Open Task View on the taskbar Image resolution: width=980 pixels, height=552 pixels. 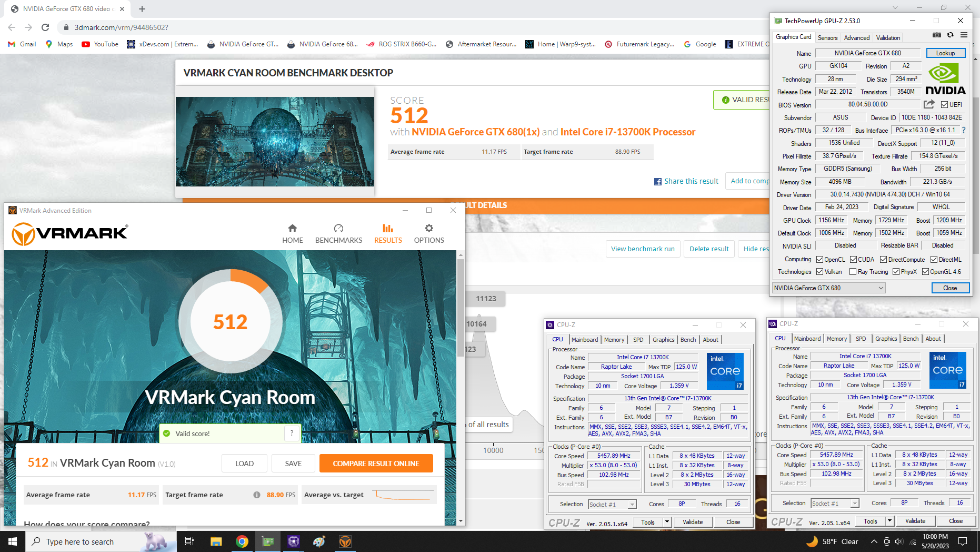pyautogui.click(x=189, y=541)
